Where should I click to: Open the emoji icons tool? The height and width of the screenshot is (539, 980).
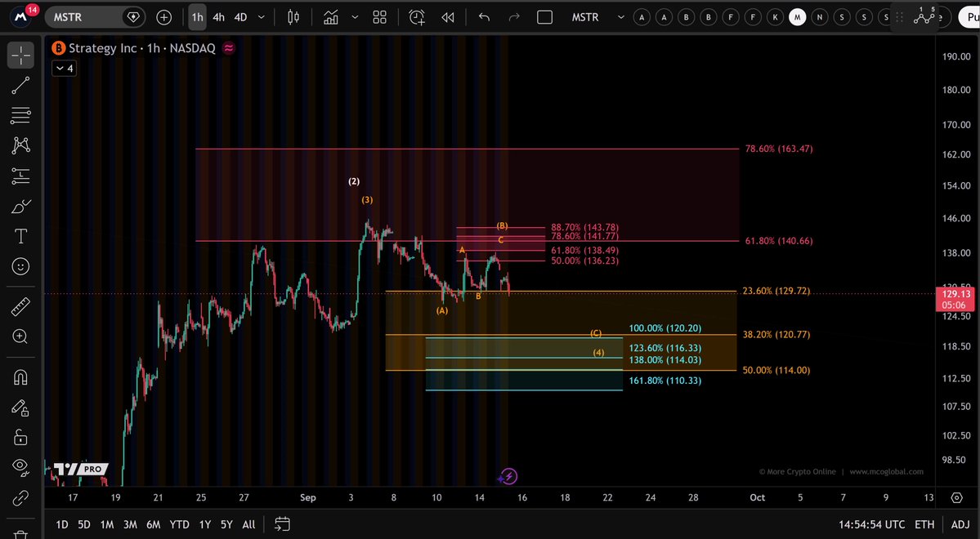point(20,267)
